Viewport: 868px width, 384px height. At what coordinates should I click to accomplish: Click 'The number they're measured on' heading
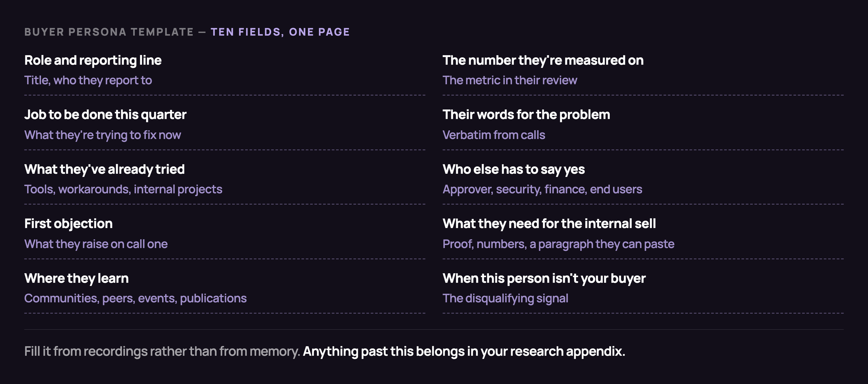(x=543, y=60)
